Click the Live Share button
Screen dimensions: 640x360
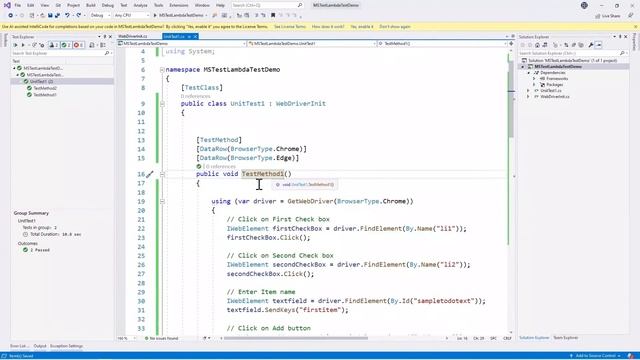608,16
